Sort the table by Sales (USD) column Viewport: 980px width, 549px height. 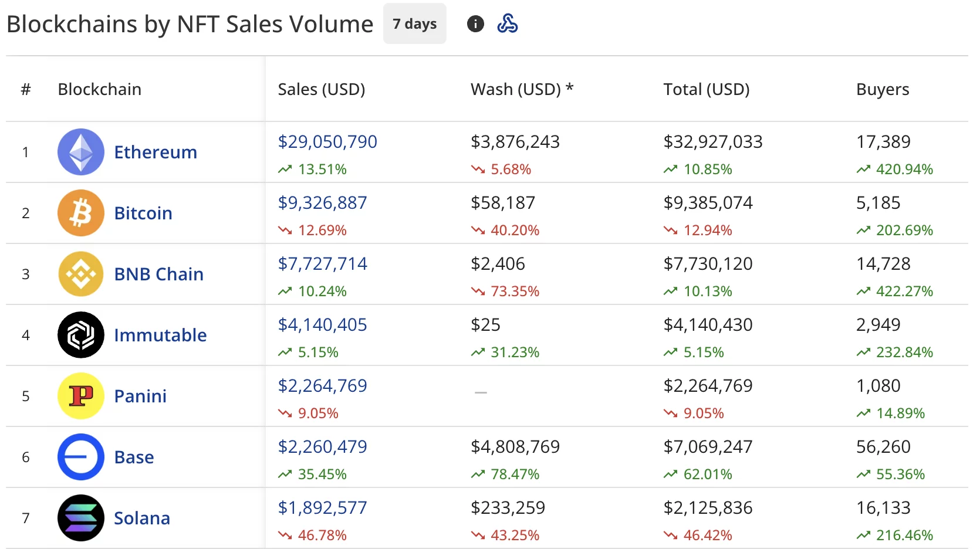[x=322, y=89]
